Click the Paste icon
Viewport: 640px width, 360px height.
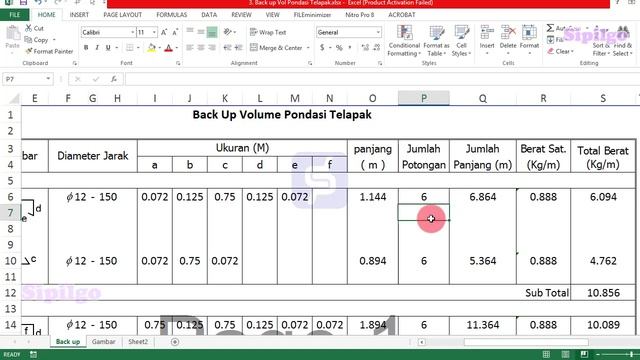[x=13, y=33]
